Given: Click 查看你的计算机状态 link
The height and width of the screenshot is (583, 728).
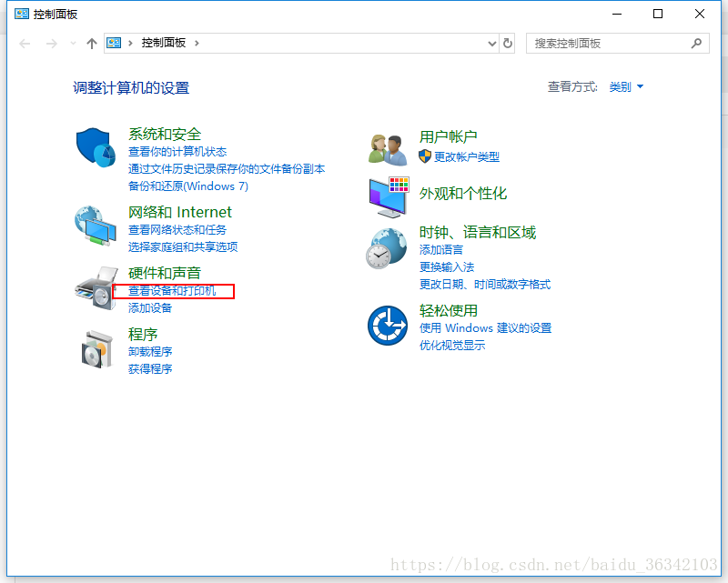Looking at the screenshot, I should [177, 152].
